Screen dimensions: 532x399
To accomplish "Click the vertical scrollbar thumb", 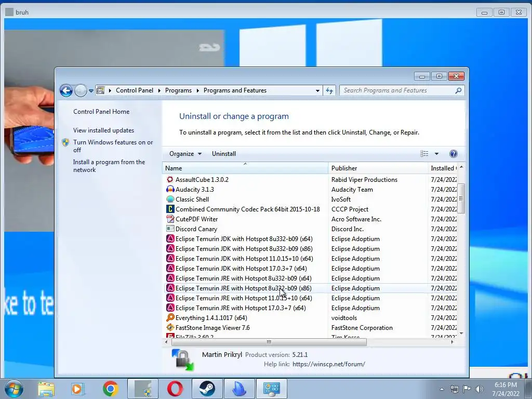I will pyautogui.click(x=461, y=198).
